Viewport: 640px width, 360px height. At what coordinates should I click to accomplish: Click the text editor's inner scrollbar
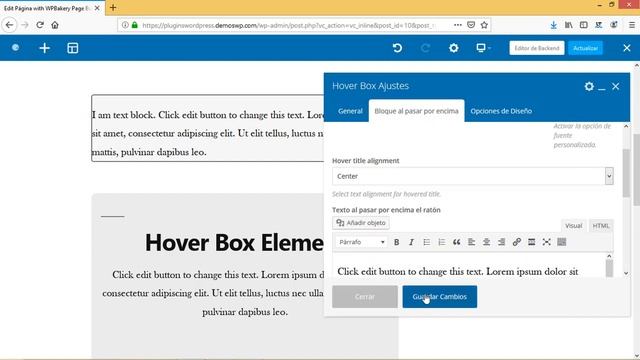point(609,268)
